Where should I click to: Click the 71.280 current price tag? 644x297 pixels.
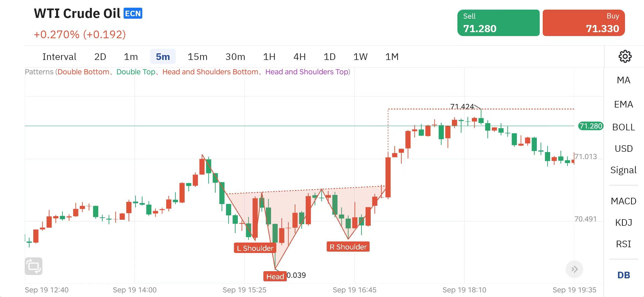tap(591, 126)
